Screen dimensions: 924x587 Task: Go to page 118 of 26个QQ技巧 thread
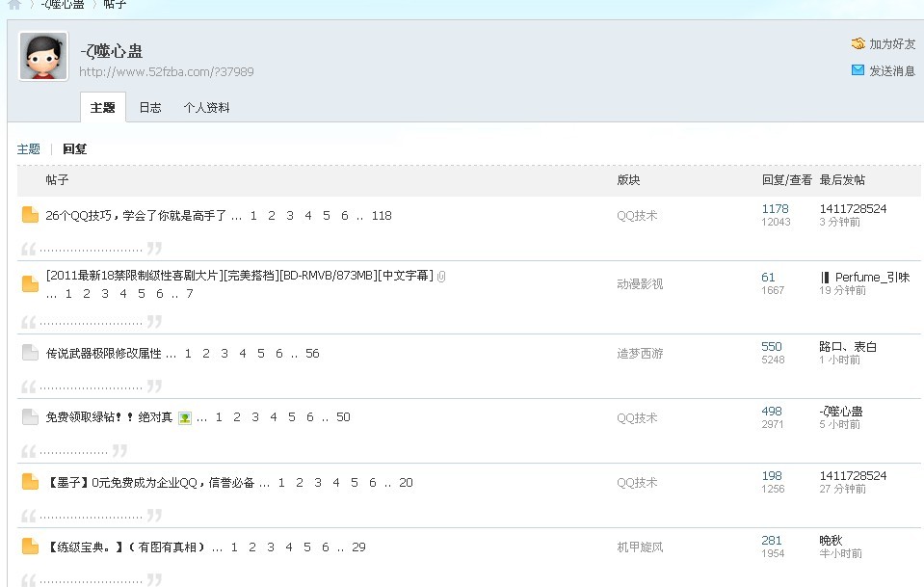point(382,216)
